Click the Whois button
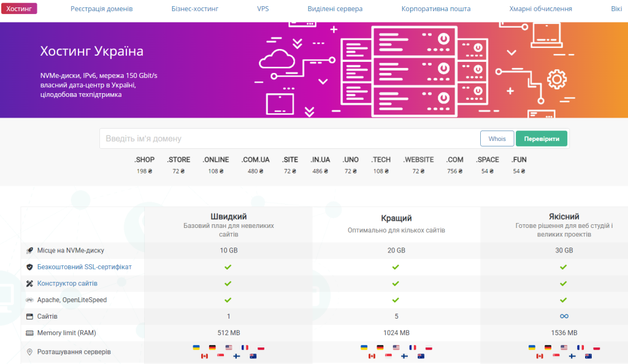Viewport: 628px width, 364px height. point(497,139)
